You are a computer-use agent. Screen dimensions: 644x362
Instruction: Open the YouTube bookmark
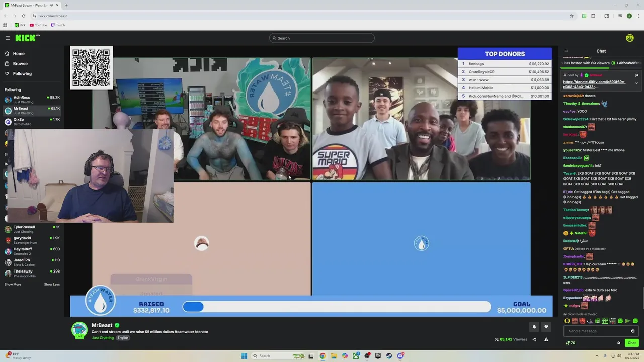coord(38,25)
